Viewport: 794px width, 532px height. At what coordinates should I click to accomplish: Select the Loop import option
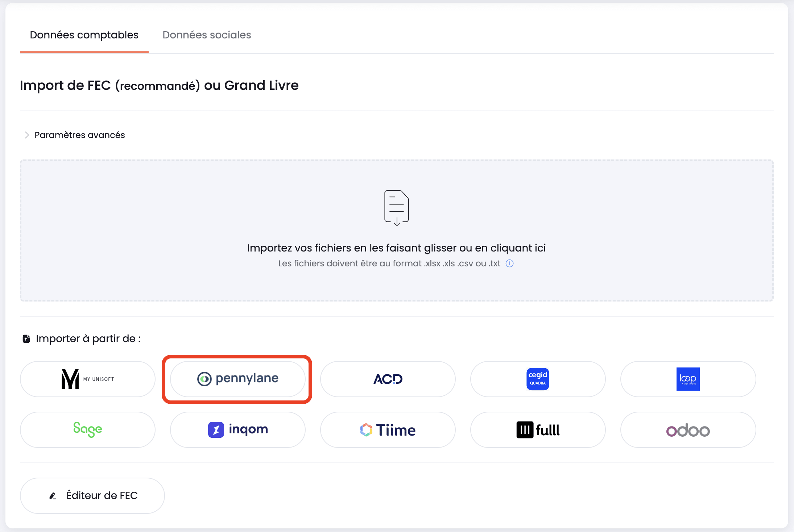[688, 379]
